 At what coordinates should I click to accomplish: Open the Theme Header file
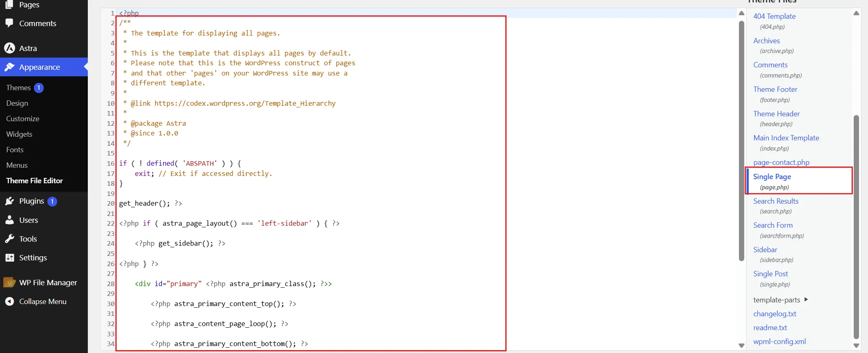pos(777,114)
